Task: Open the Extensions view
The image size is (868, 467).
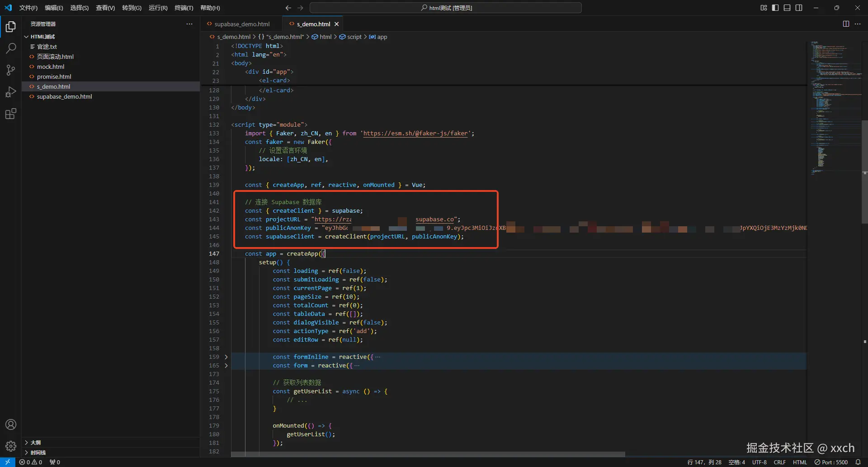Action: coord(11,114)
